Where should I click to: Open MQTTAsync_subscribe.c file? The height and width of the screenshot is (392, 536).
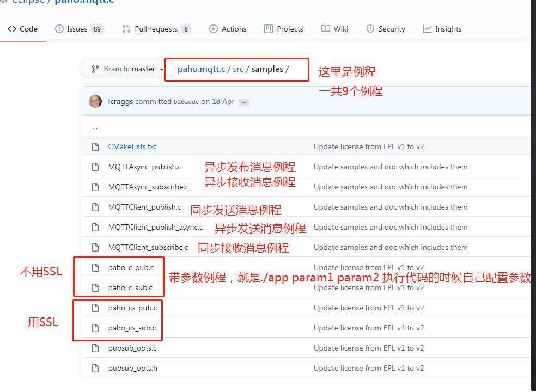pos(148,187)
